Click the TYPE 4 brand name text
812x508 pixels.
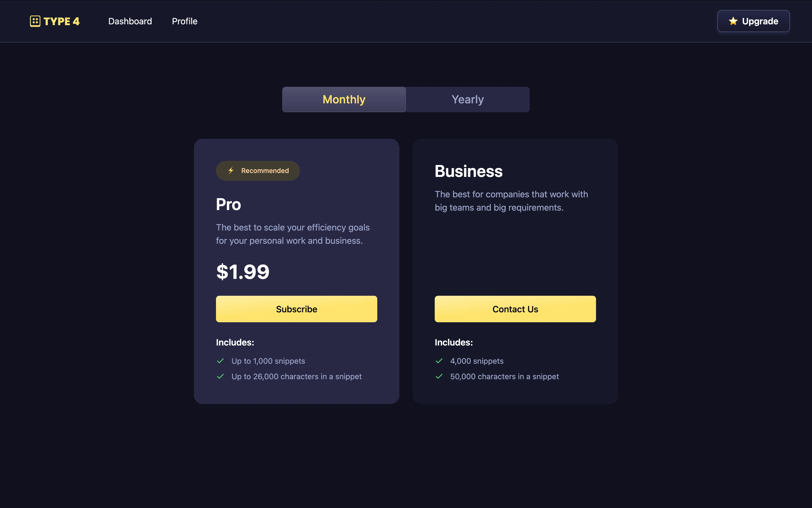tap(61, 22)
